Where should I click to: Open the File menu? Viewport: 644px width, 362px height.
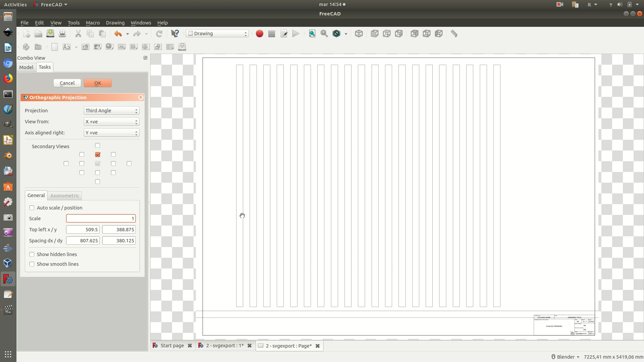24,23
